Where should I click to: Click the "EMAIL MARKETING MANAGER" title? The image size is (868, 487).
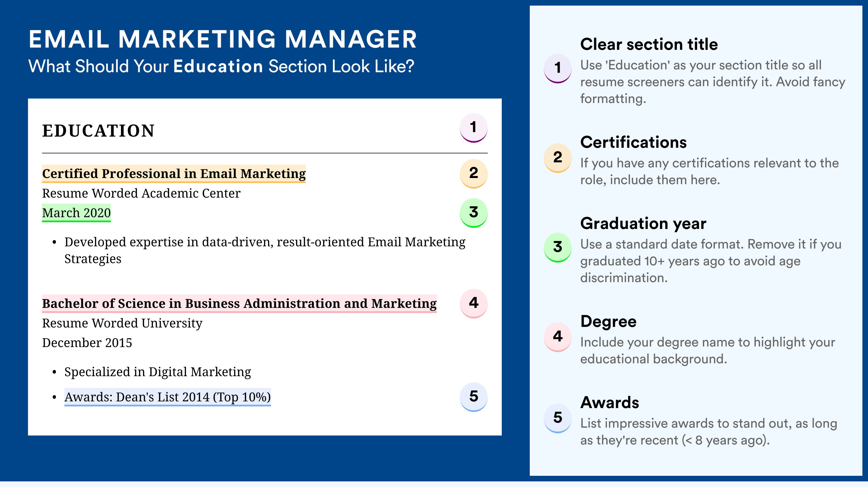click(x=223, y=39)
